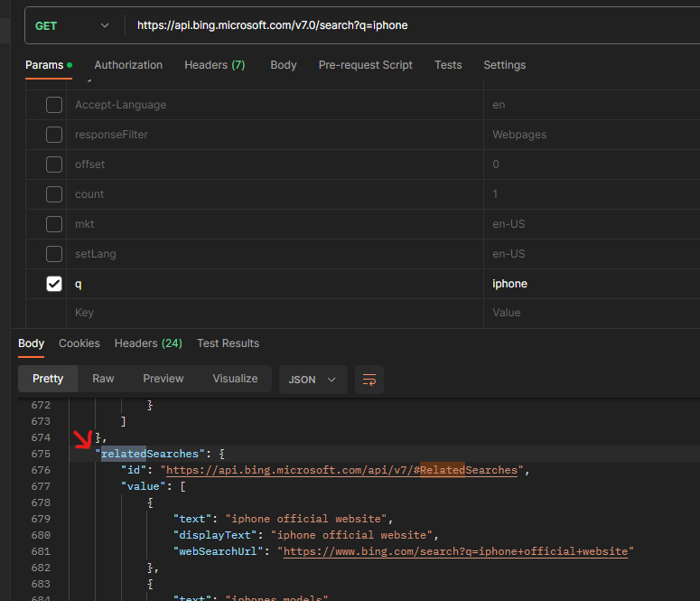Select the Raw response view
Image resolution: width=700 pixels, height=601 pixels.
tap(103, 379)
